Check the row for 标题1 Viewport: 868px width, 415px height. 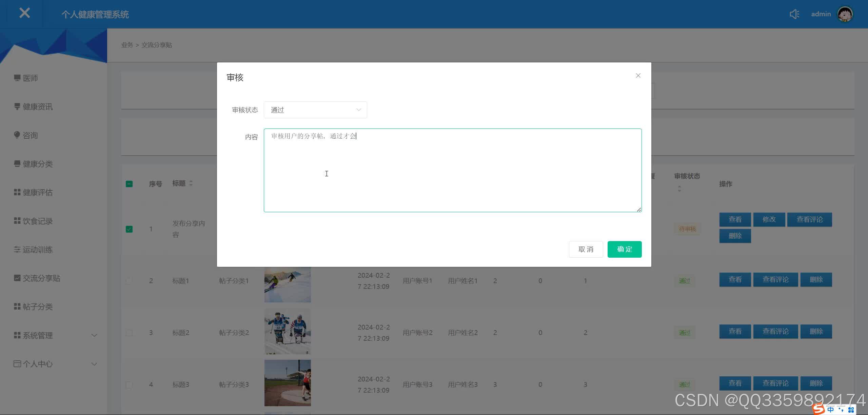pyautogui.click(x=129, y=281)
